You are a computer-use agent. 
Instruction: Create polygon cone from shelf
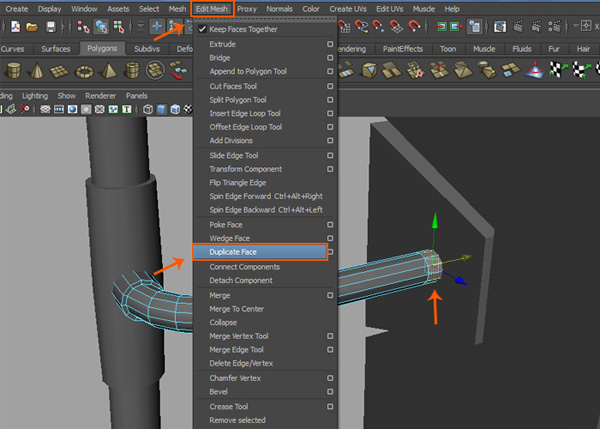click(x=37, y=71)
